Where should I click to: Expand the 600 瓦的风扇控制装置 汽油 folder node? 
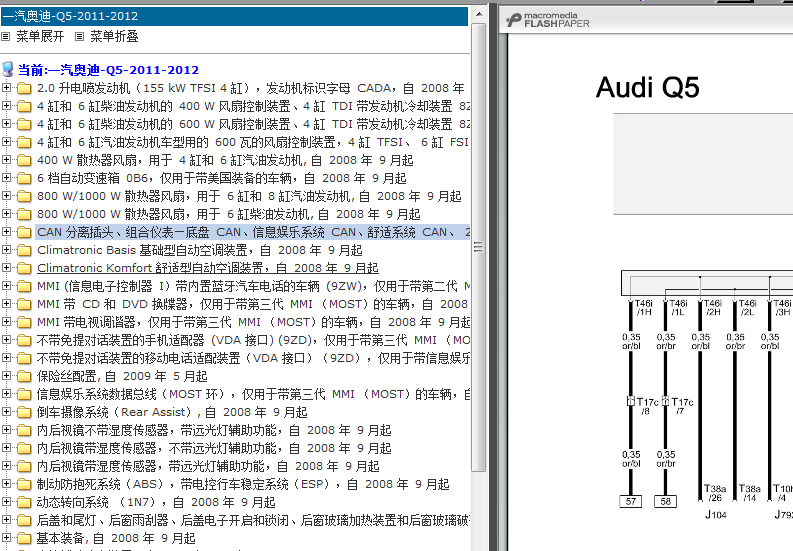tap(6, 142)
